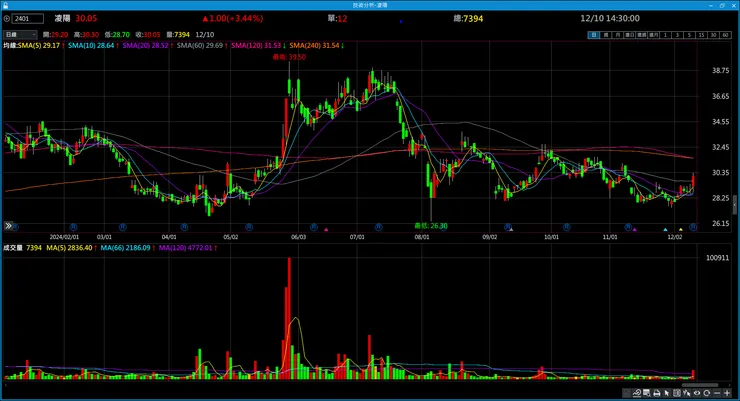Refresh the chart with circular arrow icon
Viewport: 740px width, 401px height.
(x=706, y=393)
